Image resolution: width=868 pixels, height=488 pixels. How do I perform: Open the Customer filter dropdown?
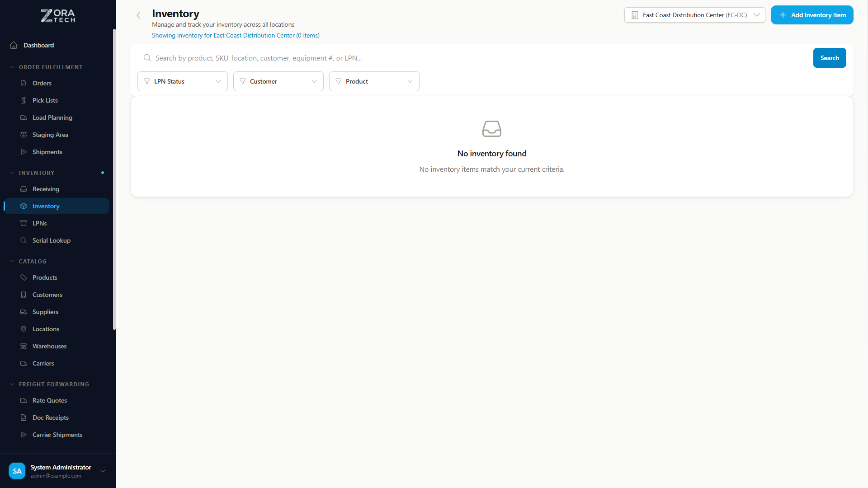pyautogui.click(x=278, y=81)
